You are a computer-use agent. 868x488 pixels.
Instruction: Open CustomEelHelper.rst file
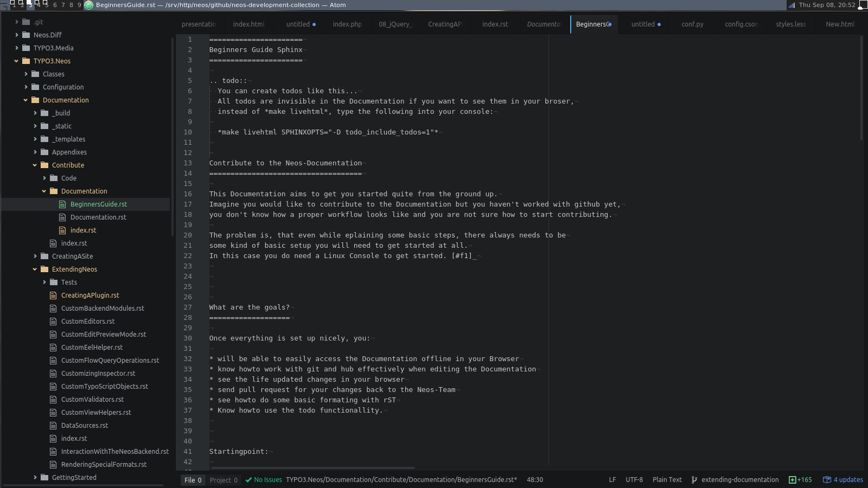point(92,347)
